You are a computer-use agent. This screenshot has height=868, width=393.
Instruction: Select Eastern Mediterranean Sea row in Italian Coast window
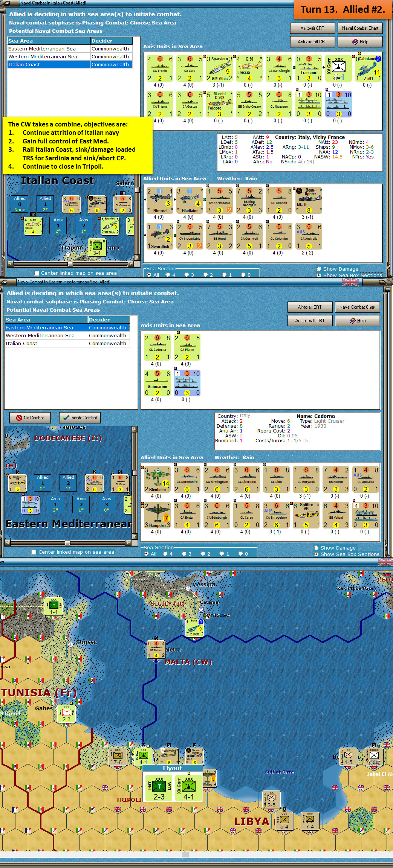(x=70, y=49)
